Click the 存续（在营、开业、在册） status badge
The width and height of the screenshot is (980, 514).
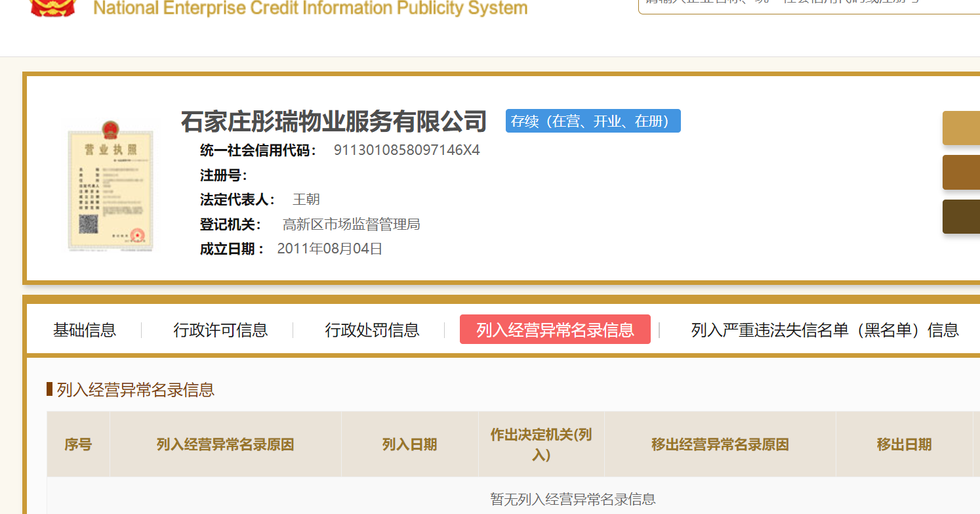coord(593,121)
